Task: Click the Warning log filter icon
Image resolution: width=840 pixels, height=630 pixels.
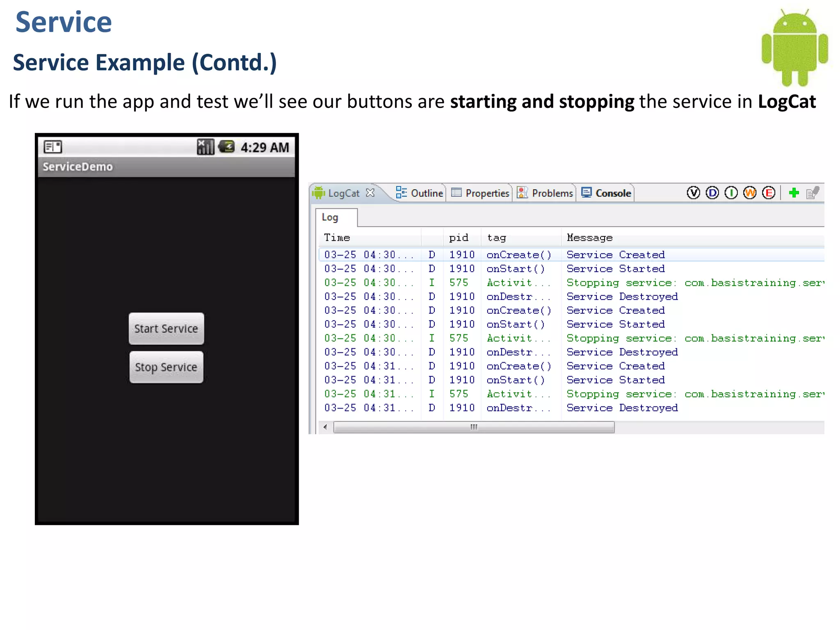Action: tap(750, 193)
